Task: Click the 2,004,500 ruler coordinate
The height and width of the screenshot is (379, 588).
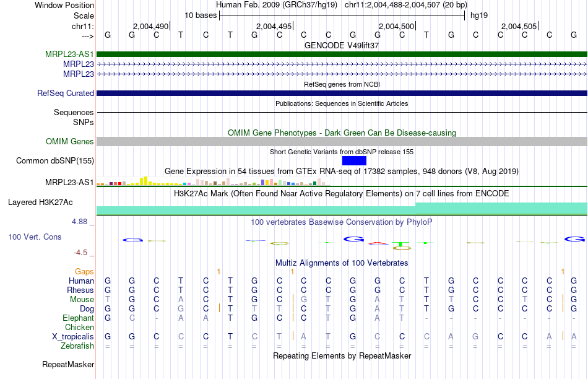Action: [x=396, y=26]
